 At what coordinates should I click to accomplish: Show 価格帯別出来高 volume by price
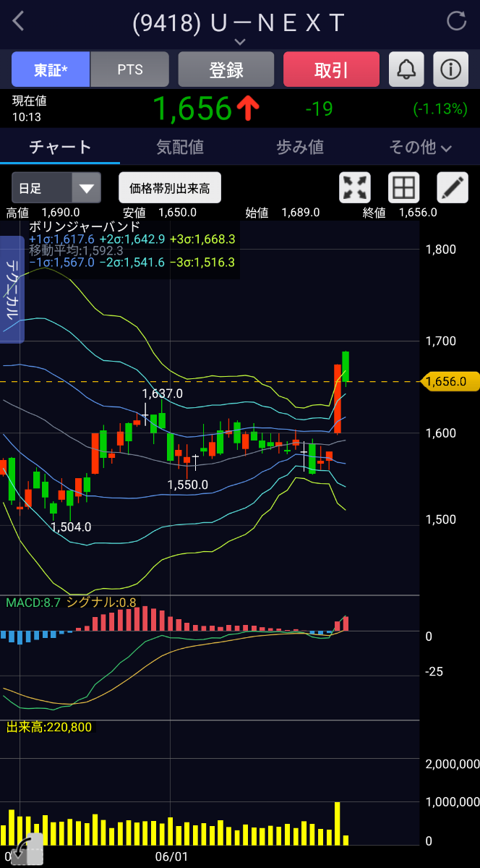pyautogui.click(x=170, y=188)
